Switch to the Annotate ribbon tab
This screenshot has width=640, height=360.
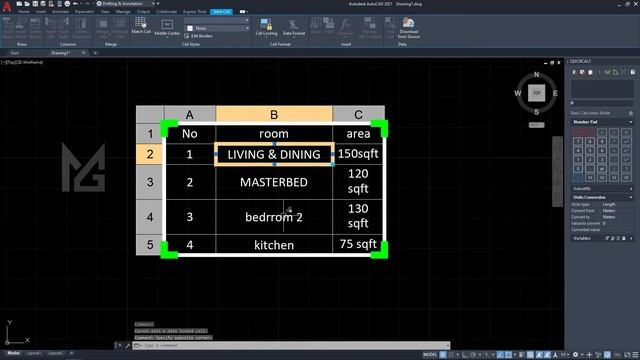60,12
